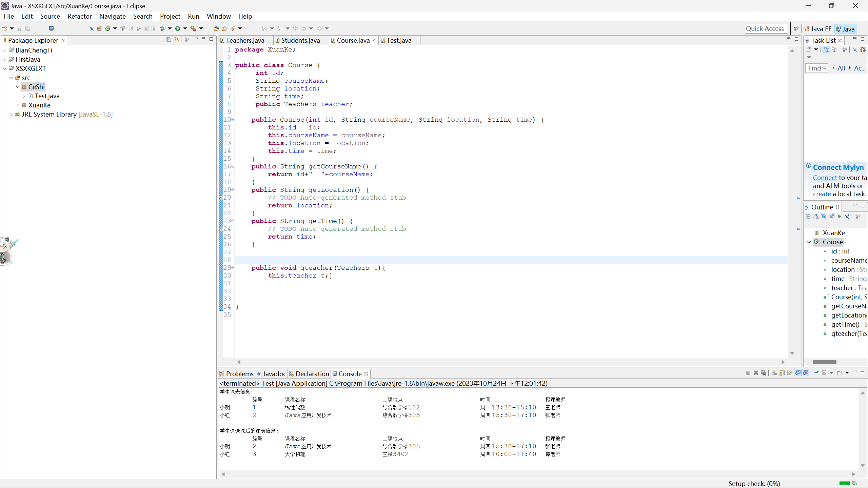The height and width of the screenshot is (488, 868).
Task: Click the Save icon on the toolbar
Action: pos(19,28)
